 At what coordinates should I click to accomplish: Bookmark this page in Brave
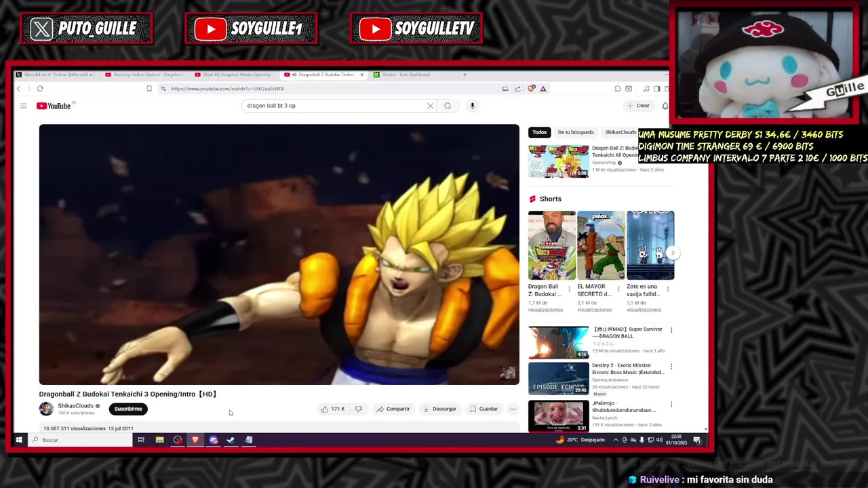[149, 89]
